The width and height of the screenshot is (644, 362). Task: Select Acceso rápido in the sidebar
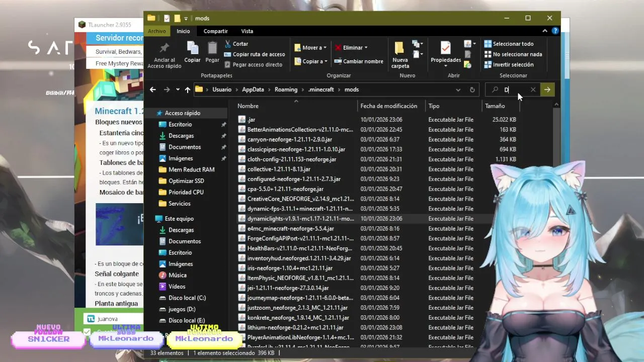(x=182, y=113)
